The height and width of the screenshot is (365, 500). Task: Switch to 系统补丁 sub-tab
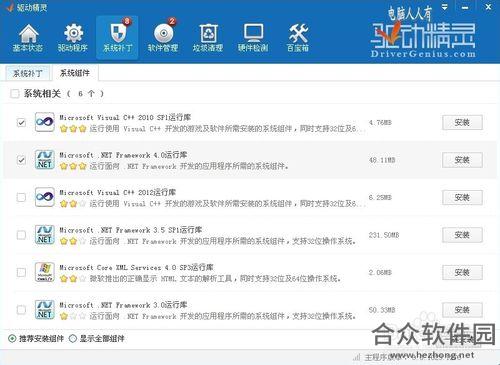28,73
